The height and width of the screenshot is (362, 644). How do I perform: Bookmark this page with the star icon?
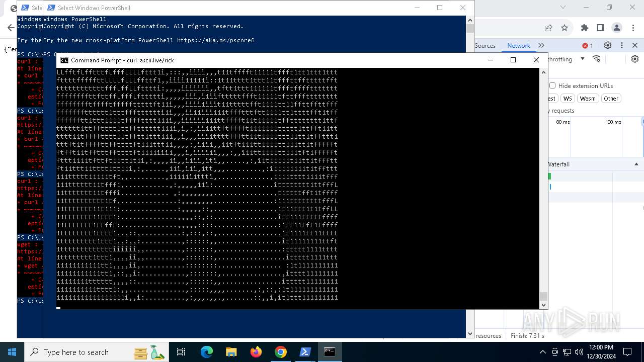click(x=565, y=28)
